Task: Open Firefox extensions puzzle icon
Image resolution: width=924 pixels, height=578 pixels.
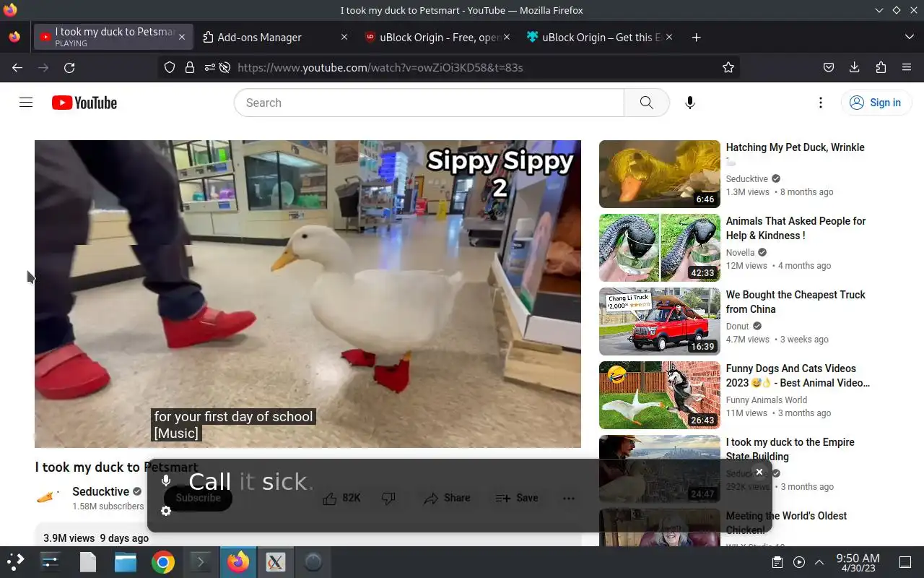Action: coord(881,67)
